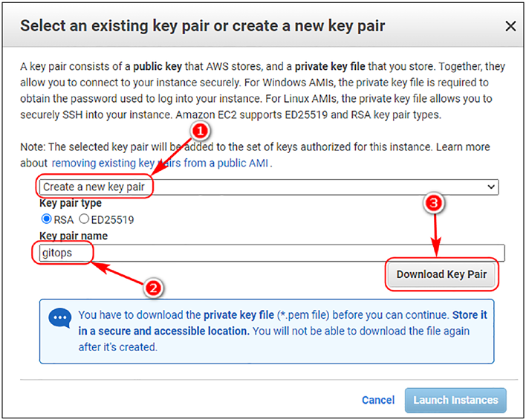Click the red annotation circle numbered 1
Screen dimensions: 526x420
coord(200,131)
